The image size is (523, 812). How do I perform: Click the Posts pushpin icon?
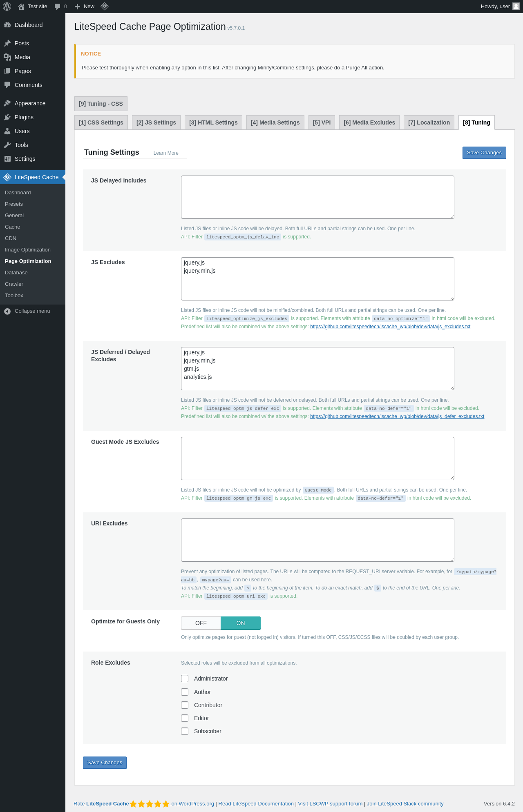(x=7, y=43)
